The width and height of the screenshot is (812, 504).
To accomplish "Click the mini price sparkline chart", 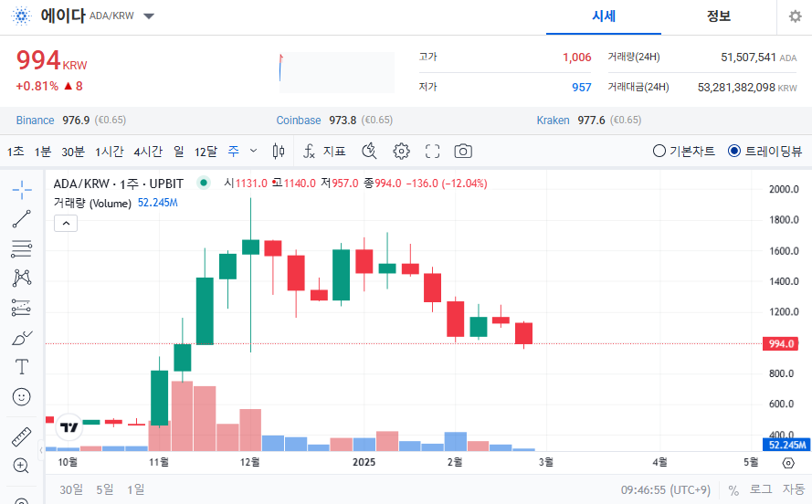I will (x=337, y=72).
